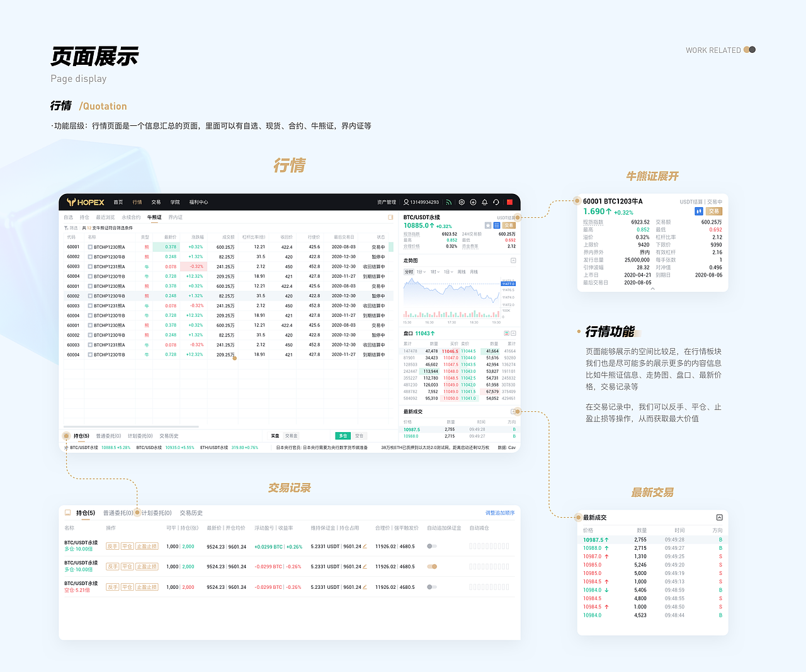
Task: Select the 分时 chart tab
Action: point(409,272)
